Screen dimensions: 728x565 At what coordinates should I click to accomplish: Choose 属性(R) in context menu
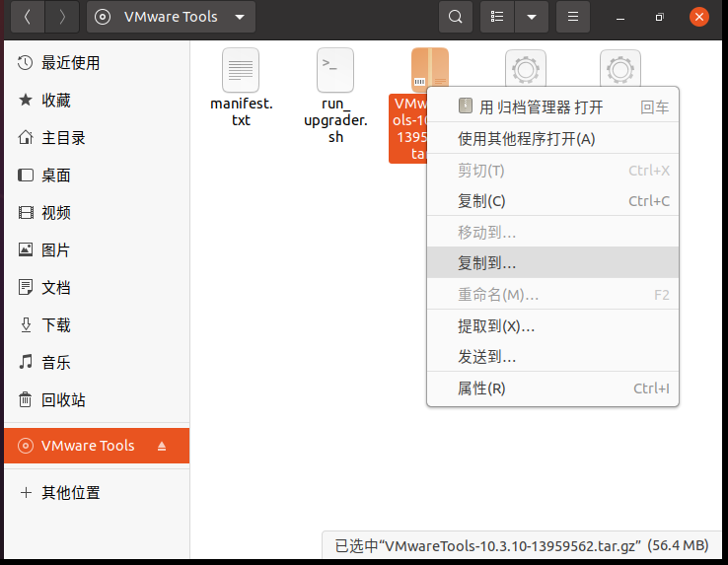click(x=552, y=388)
